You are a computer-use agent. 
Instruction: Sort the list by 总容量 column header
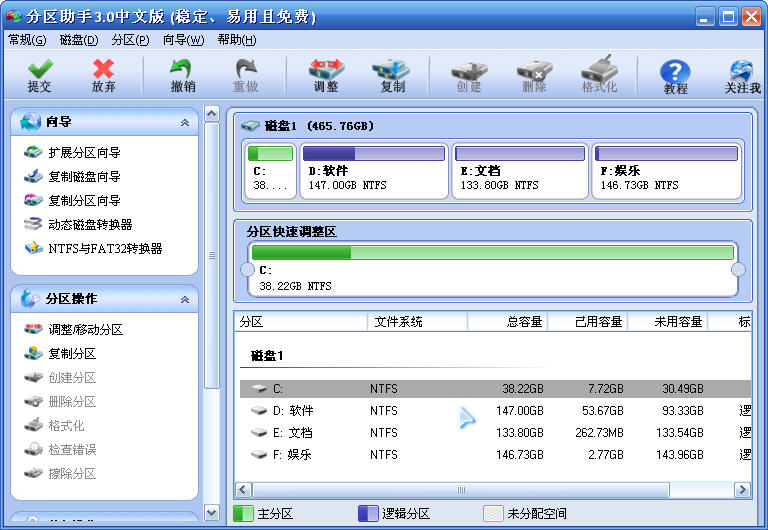507,322
